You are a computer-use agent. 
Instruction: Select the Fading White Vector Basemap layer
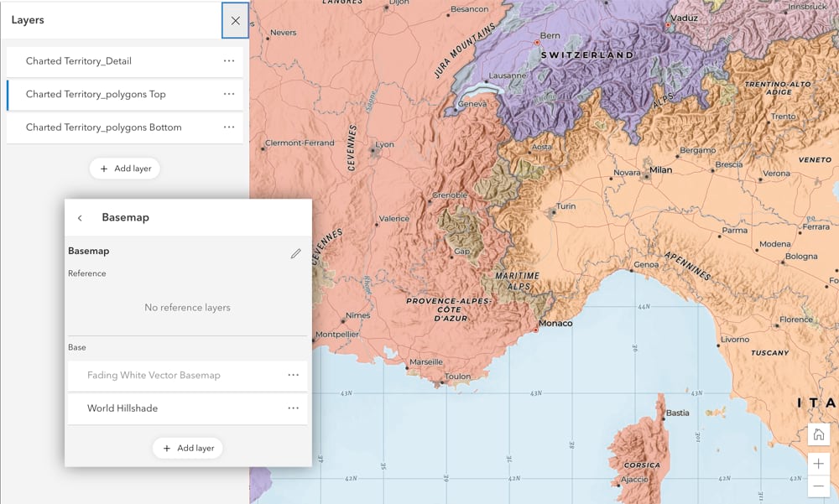[x=187, y=376]
